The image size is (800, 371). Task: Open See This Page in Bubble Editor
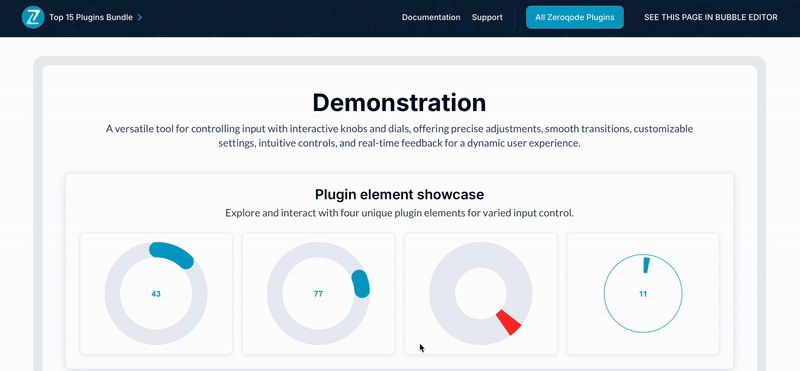(x=711, y=17)
